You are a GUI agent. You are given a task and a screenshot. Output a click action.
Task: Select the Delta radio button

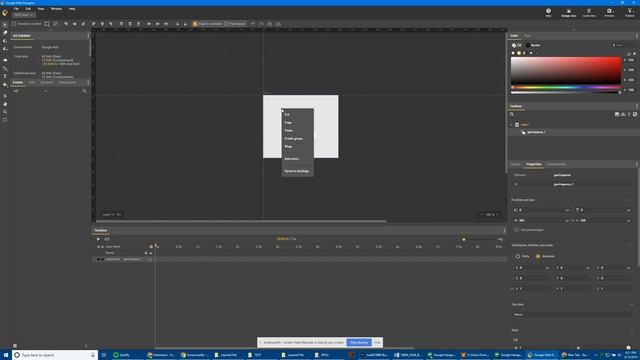click(518, 256)
